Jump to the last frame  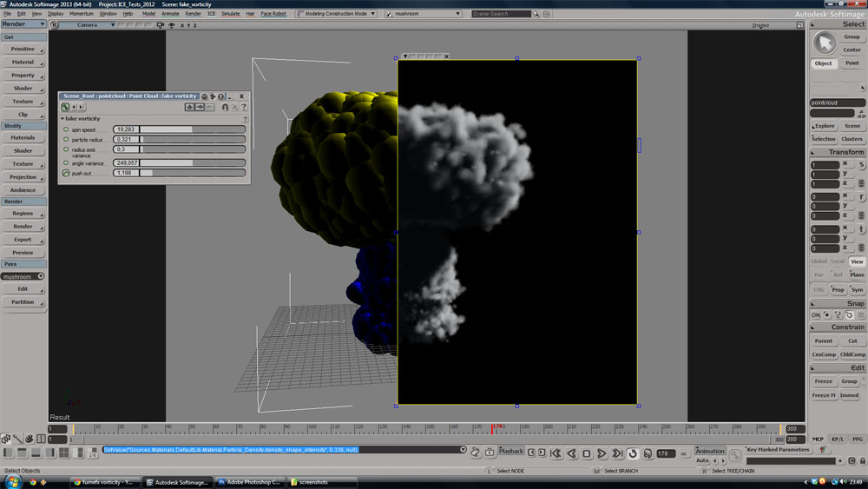[617, 453]
